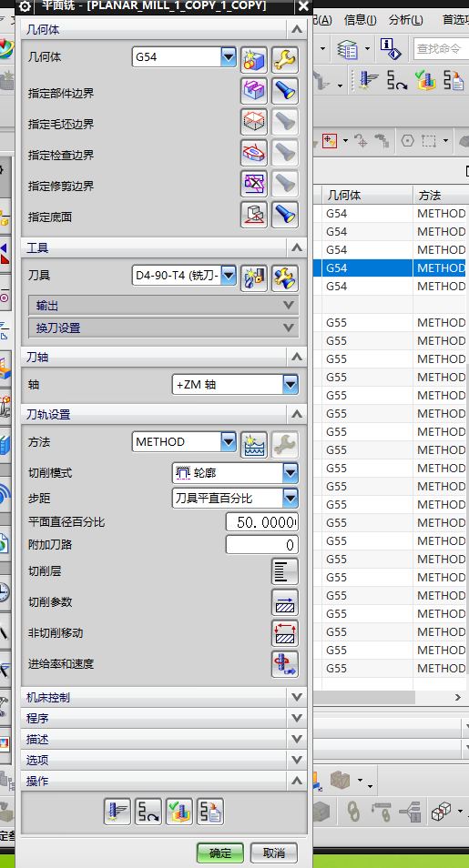Click the dialog settings gear icon

pos(25,6)
